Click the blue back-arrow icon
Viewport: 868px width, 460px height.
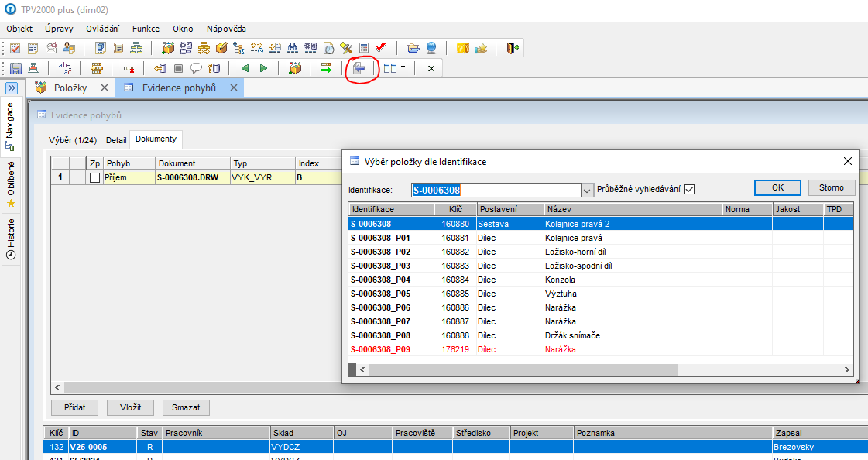(x=359, y=68)
